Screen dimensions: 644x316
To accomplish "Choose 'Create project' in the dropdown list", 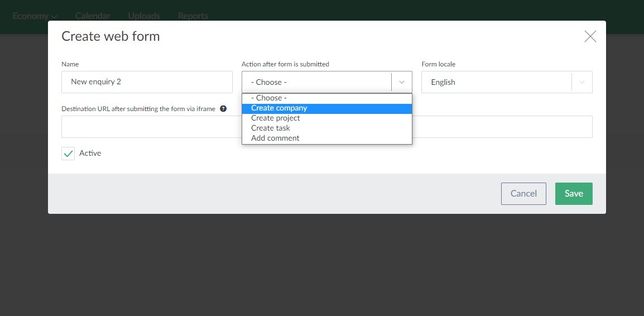I will coord(276,118).
